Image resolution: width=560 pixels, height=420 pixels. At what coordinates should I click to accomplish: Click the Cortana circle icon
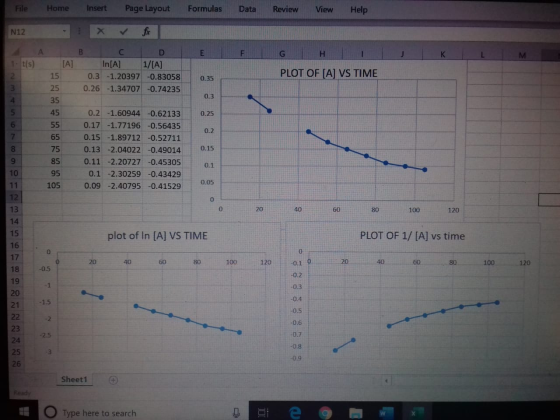[x=50, y=412]
